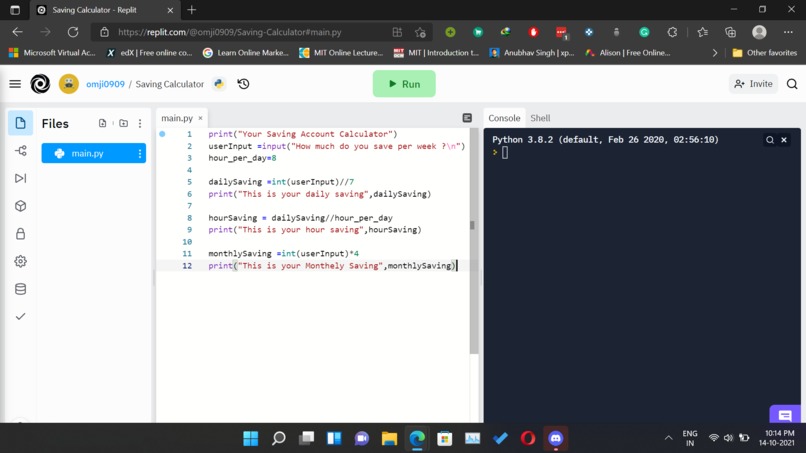806x453 pixels.
Task: Show hidden system tray icons
Action: click(668, 438)
